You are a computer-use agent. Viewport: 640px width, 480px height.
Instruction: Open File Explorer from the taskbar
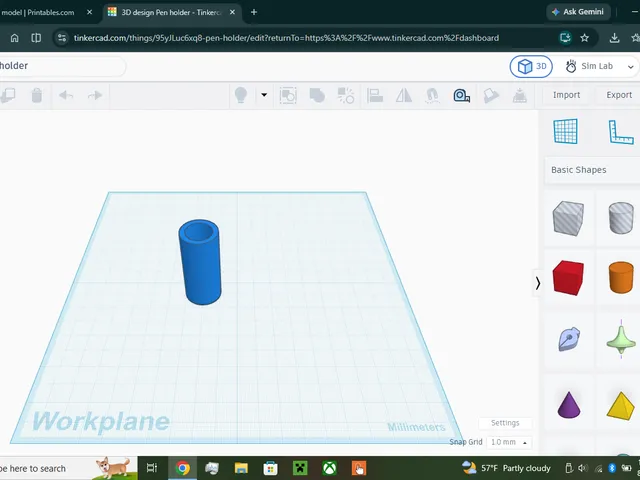tap(241, 468)
